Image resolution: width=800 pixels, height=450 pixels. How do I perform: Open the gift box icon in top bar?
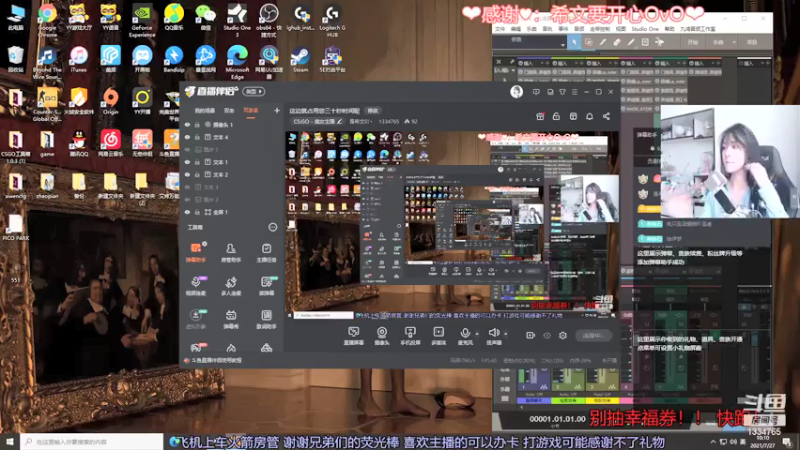click(540, 116)
